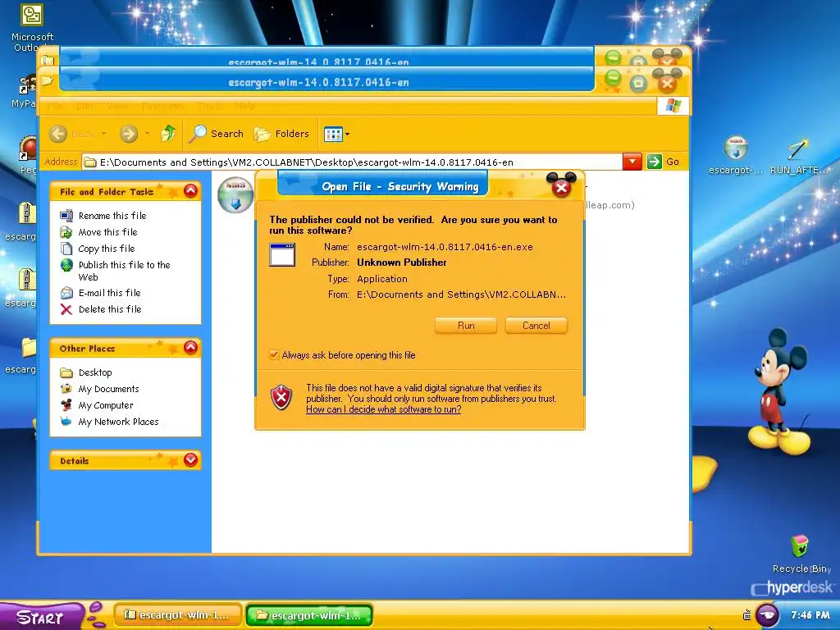
Task: Go up one folder level
Action: tap(168, 134)
